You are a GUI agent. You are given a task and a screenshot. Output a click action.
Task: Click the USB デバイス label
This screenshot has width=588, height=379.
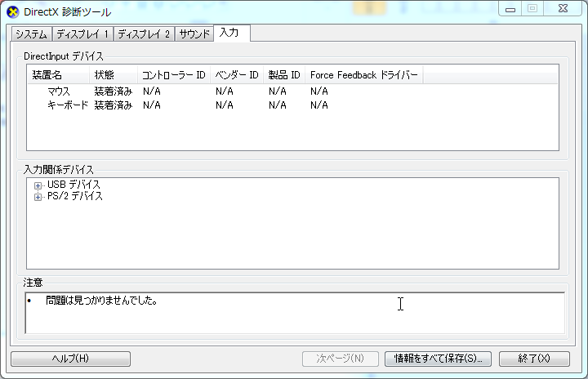73,185
